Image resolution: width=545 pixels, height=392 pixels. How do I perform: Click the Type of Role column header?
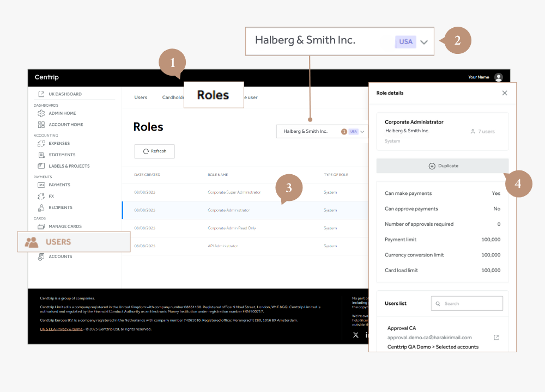(336, 175)
